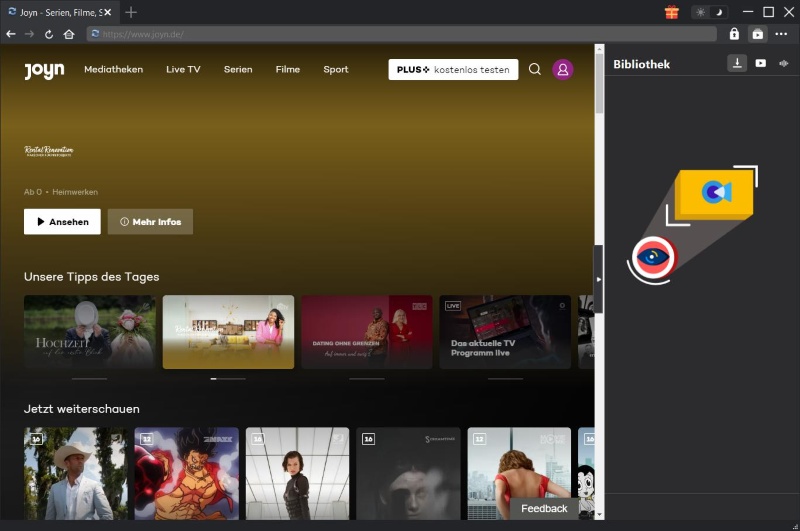Click the Bibliothek heading

coord(641,64)
